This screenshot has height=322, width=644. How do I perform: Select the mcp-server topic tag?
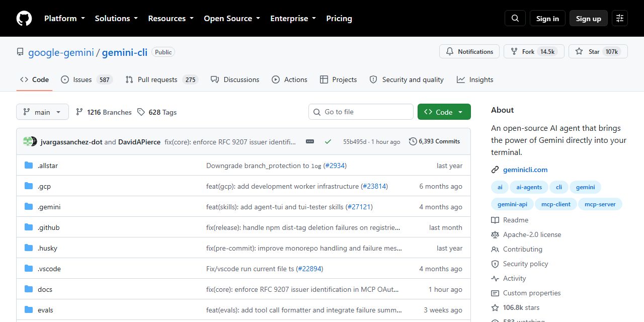pyautogui.click(x=600, y=204)
